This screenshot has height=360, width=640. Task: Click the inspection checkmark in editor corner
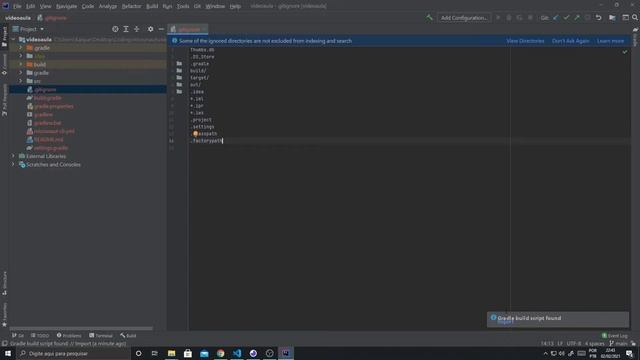625,52
